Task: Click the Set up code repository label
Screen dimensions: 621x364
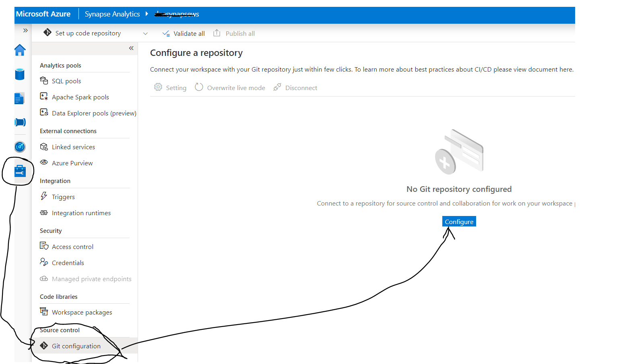Action: tap(88, 33)
